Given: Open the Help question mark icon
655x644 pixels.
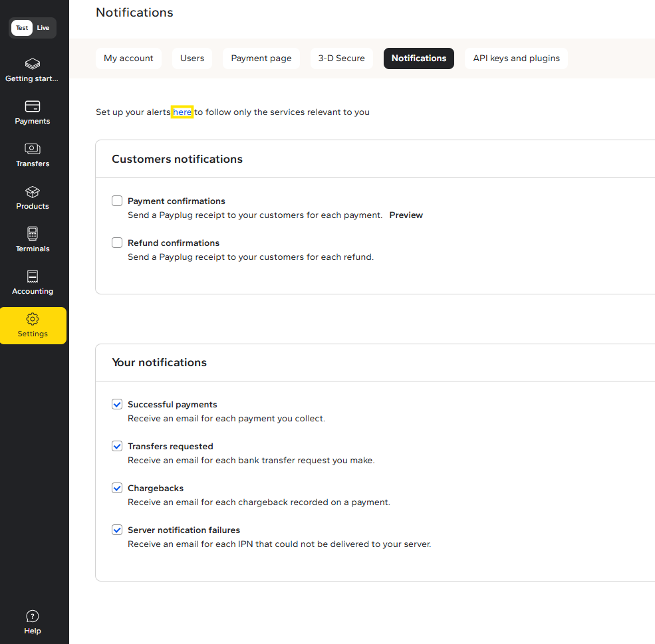Looking at the screenshot, I should coord(32,616).
